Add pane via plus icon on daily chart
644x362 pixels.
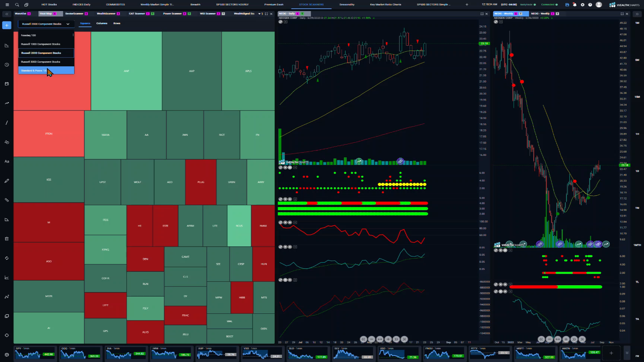(285, 22)
